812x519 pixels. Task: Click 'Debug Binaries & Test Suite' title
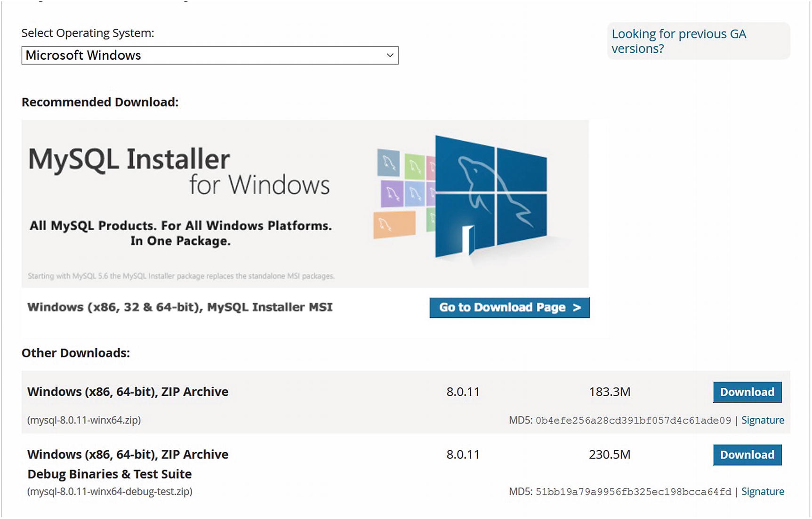(x=110, y=474)
